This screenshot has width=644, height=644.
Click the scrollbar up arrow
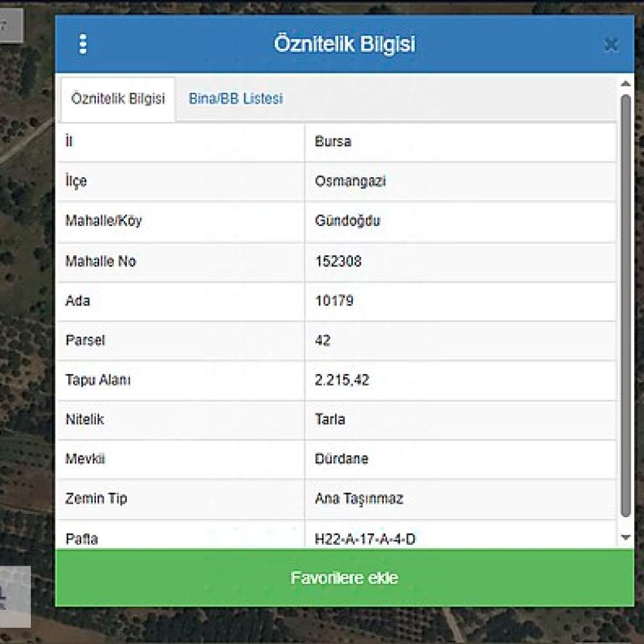click(625, 84)
